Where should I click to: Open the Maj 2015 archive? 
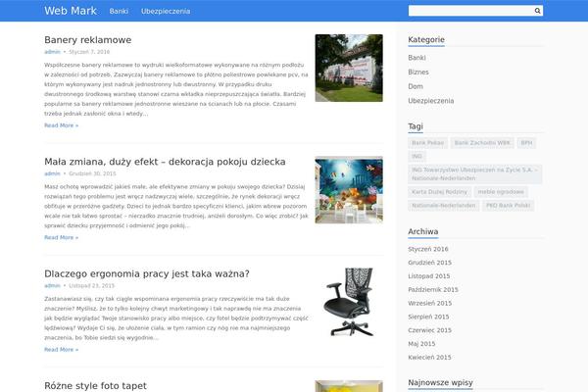(x=421, y=344)
